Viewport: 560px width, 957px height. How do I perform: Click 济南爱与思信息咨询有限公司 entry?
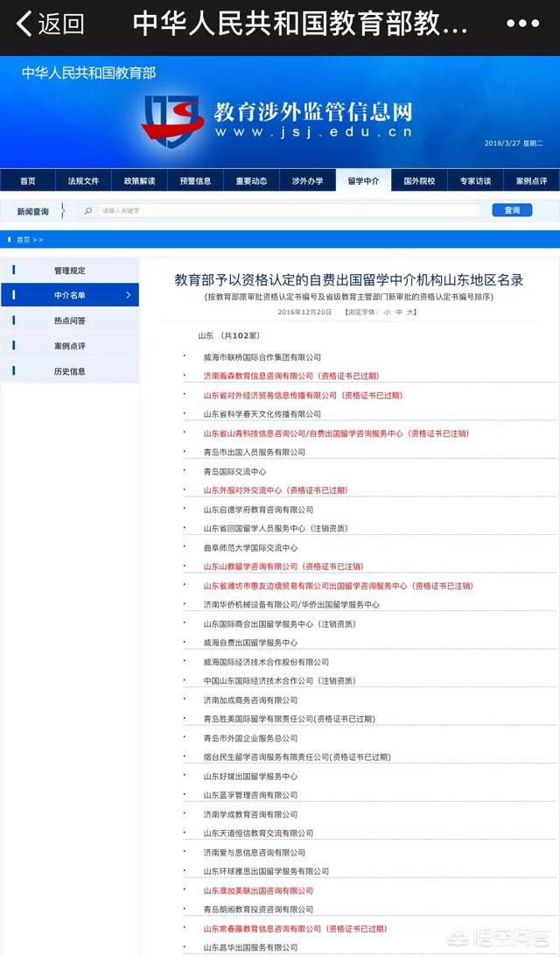[255, 853]
